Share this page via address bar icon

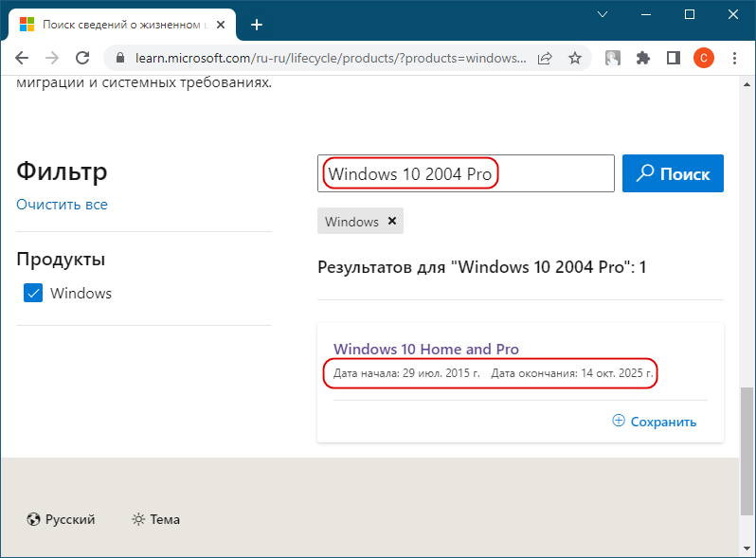click(x=545, y=59)
